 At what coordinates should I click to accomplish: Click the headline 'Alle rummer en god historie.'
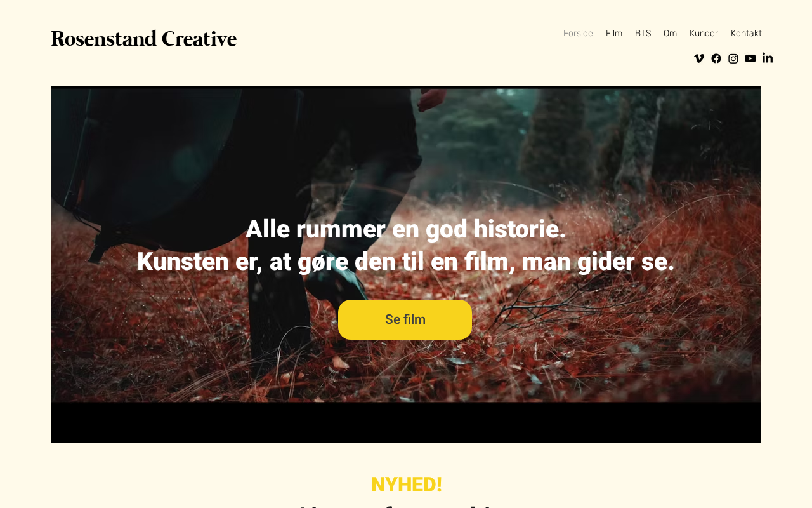tap(405, 229)
